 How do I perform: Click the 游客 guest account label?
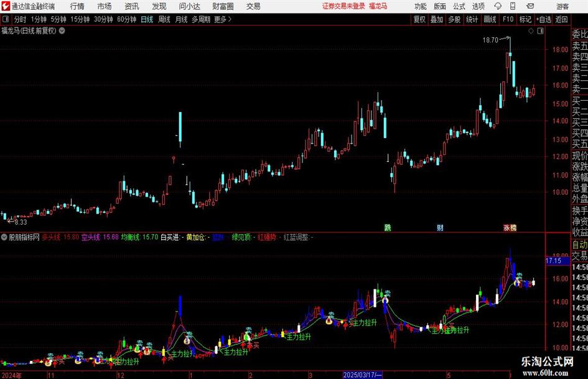(x=562, y=6)
